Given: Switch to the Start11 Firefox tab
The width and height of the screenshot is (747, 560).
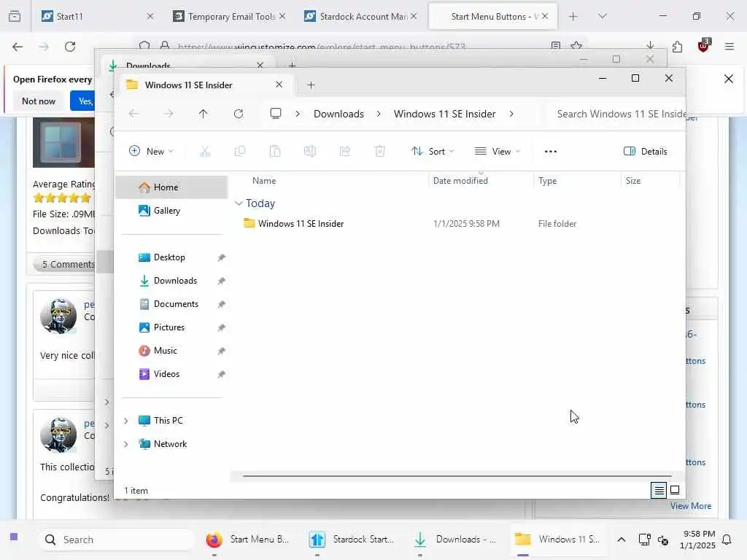Looking at the screenshot, I should (x=97, y=17).
